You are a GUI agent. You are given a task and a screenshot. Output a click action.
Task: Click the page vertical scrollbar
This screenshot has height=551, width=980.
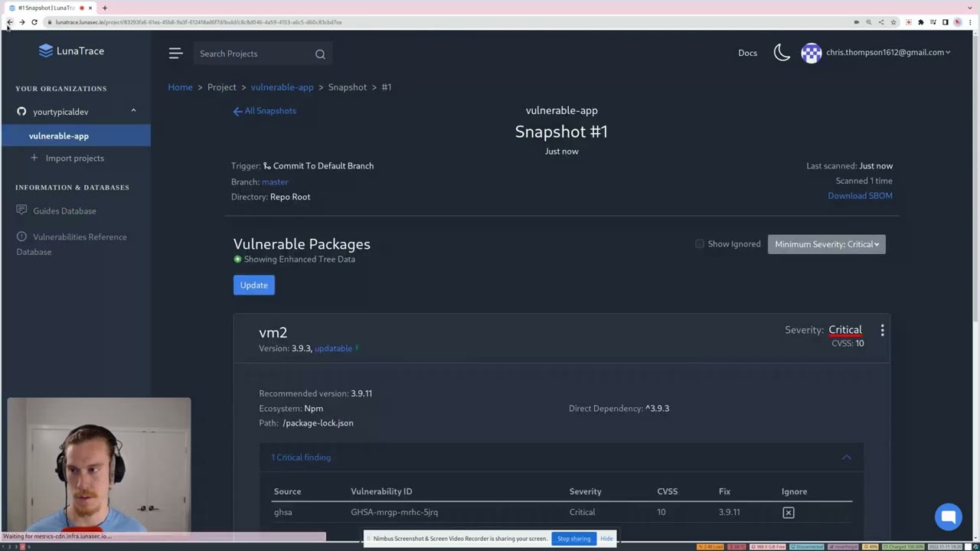(x=975, y=176)
